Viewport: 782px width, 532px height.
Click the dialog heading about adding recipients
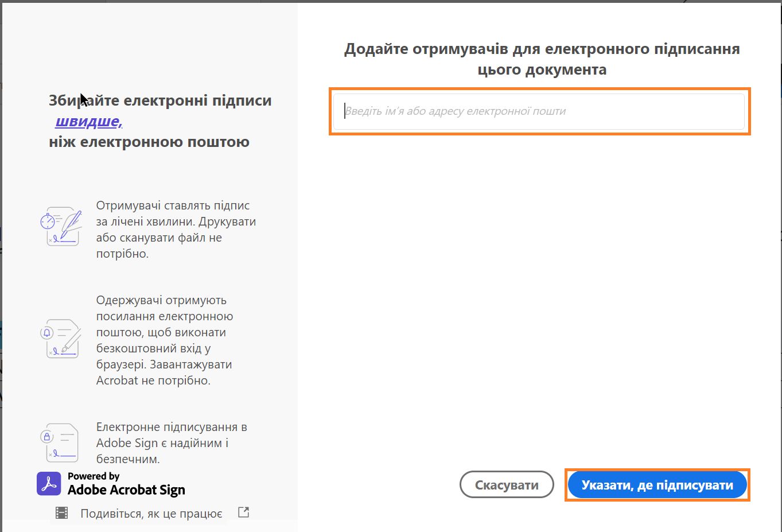click(541, 59)
